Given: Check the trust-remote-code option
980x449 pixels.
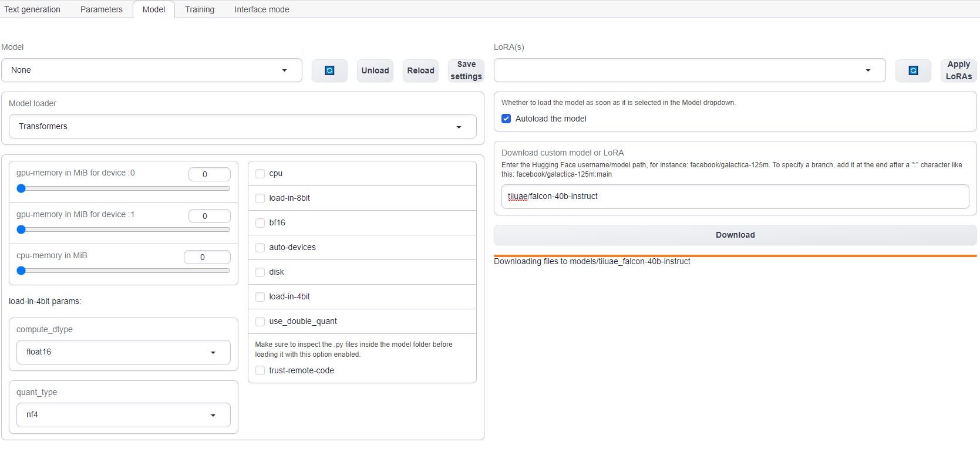Looking at the screenshot, I should point(260,371).
